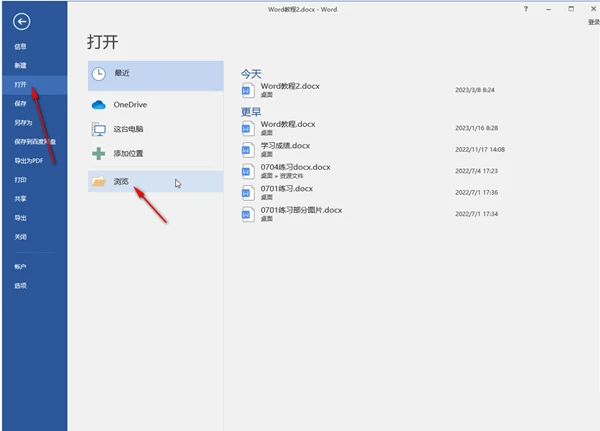Image resolution: width=600 pixels, height=431 pixels.
Task: Select the 最近 location
Action: (155, 76)
